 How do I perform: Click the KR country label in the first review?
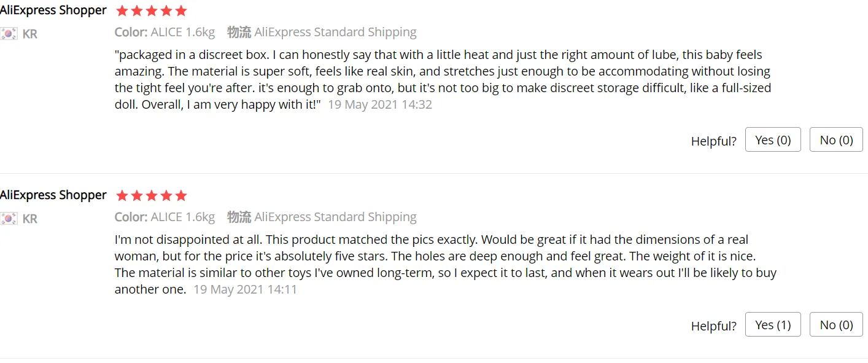coord(29,34)
